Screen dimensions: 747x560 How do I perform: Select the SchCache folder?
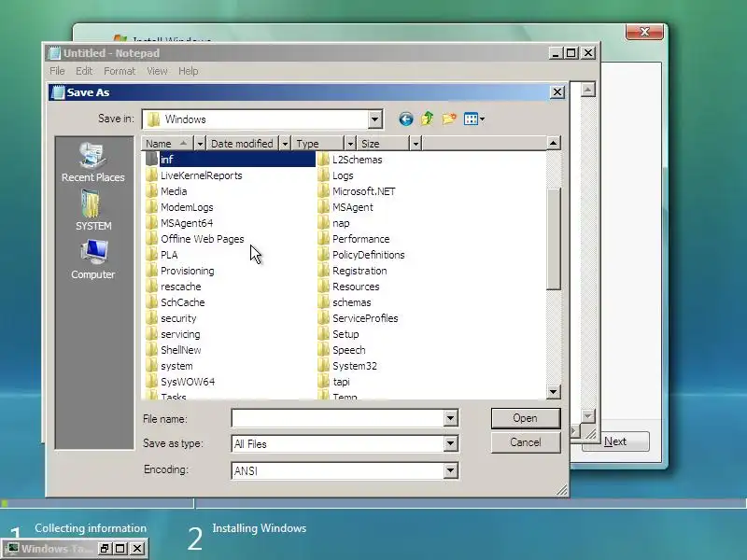182,302
